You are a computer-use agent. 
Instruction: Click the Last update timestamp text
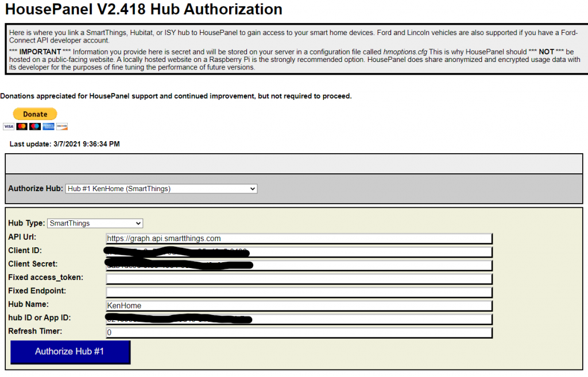tap(64, 144)
